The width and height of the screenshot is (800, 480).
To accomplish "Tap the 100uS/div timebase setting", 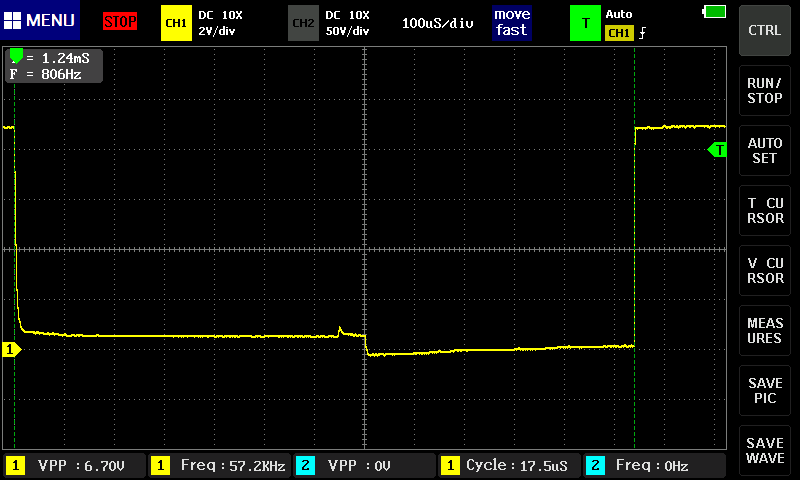I will pos(437,23).
